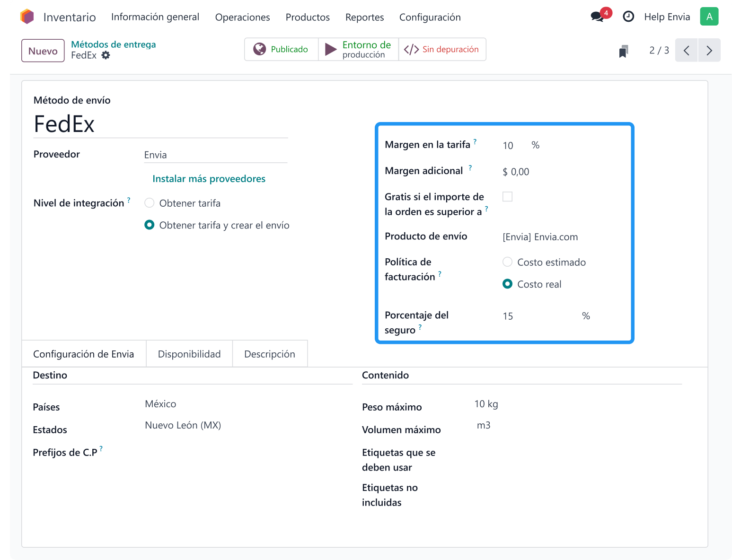Open Productos menu
Viewport: 732px width, 560px height.
(x=308, y=17)
